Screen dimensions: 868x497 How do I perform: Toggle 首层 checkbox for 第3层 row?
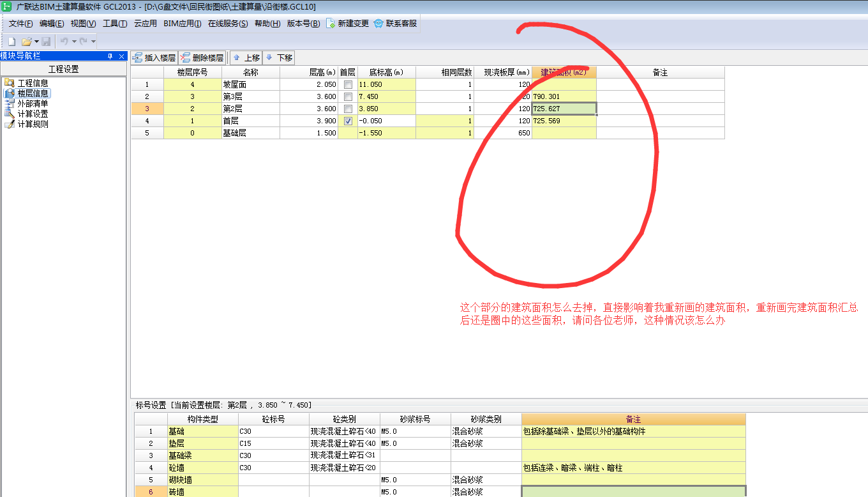pyautogui.click(x=348, y=96)
